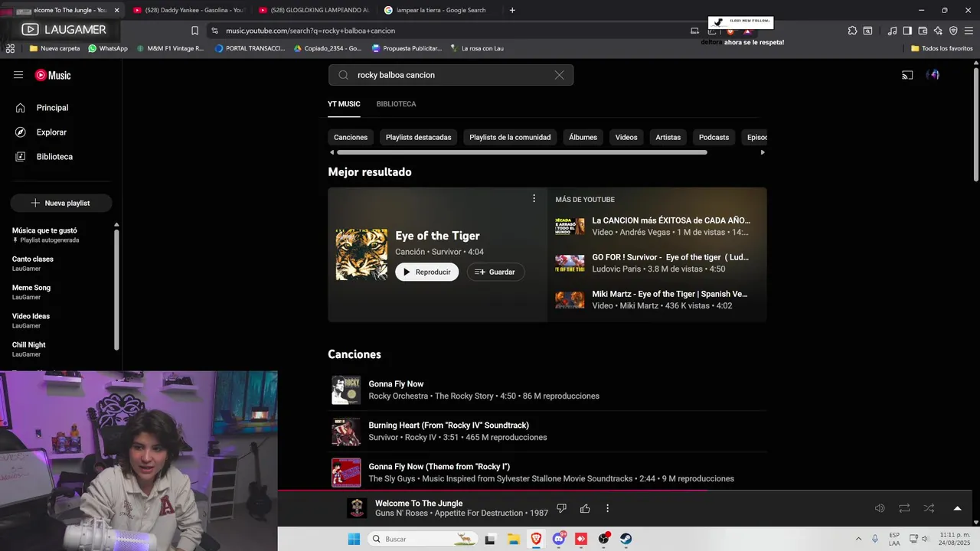
Task: Open now-playing three-dot options menu
Action: [x=607, y=508]
